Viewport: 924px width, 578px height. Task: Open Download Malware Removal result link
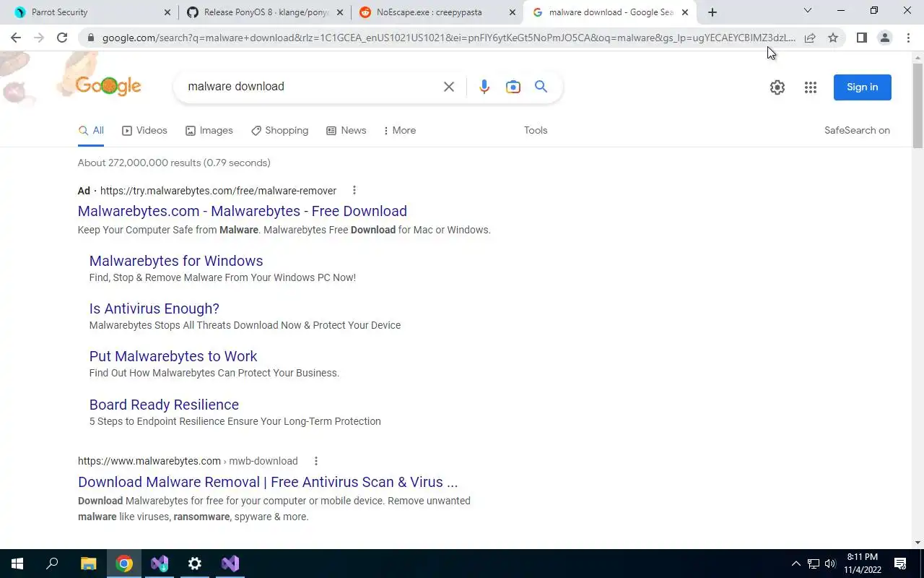click(x=268, y=482)
